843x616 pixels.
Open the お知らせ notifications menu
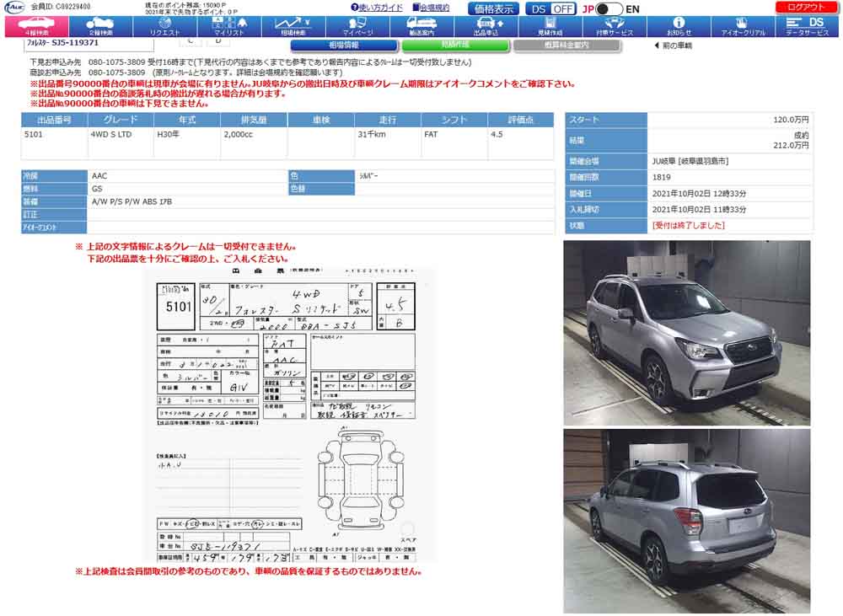679,26
